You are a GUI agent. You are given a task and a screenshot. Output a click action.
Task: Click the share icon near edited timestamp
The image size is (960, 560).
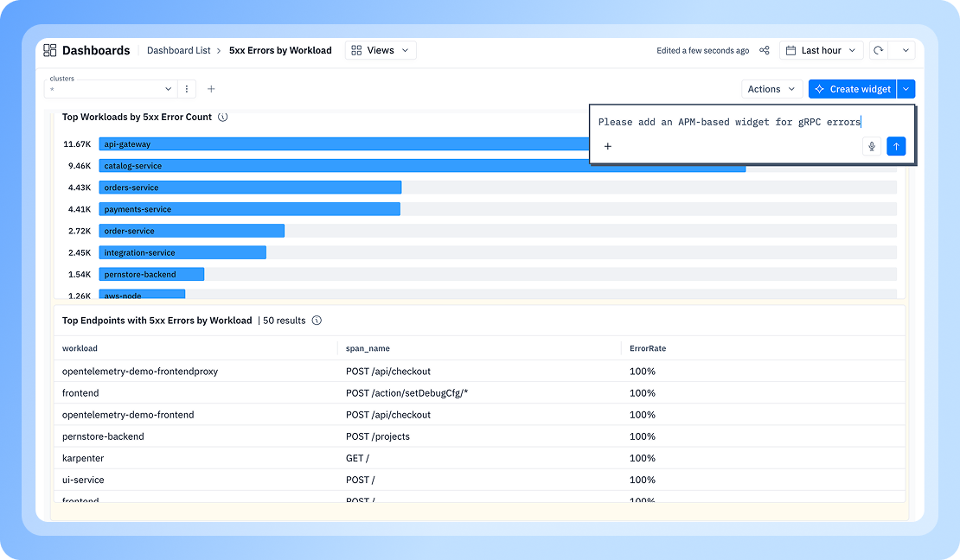[764, 50]
